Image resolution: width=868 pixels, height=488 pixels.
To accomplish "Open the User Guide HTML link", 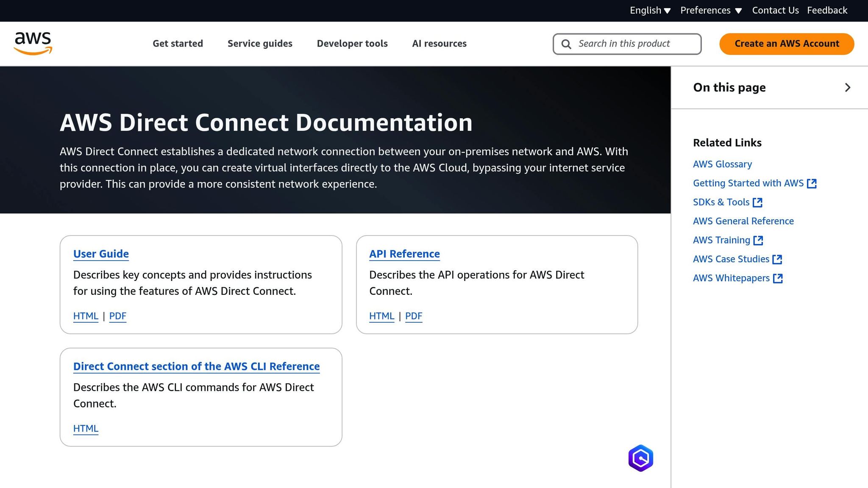I will point(86,316).
